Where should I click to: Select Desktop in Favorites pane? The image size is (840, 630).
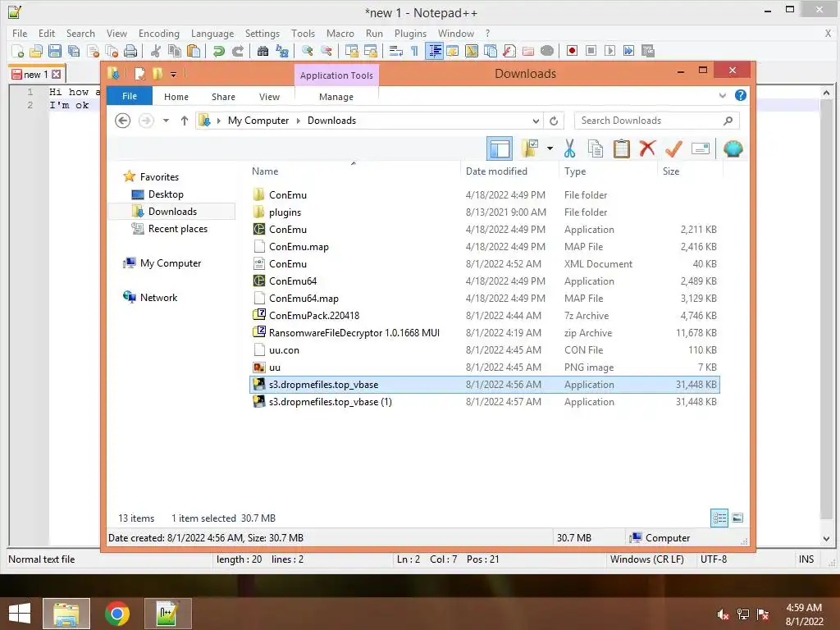[166, 194]
